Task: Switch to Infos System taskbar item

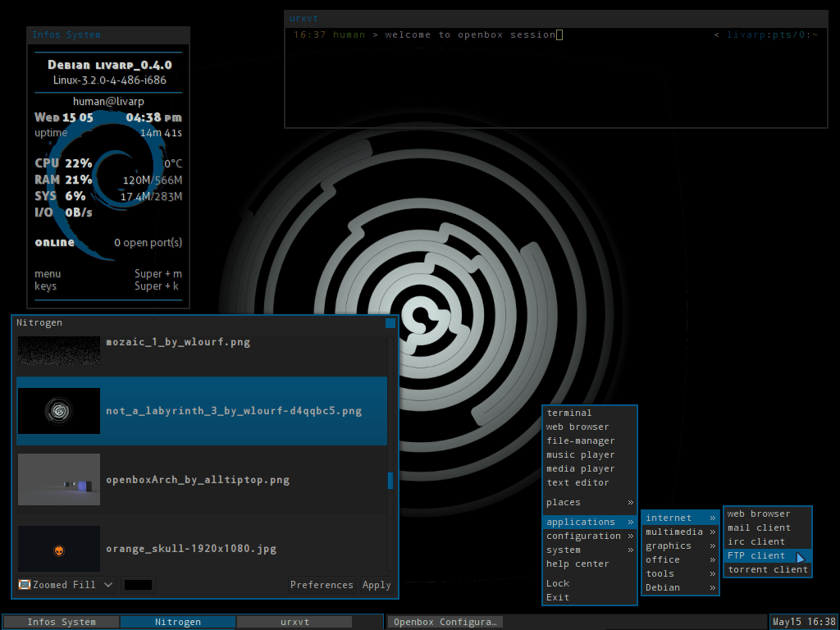Action: click(x=62, y=622)
